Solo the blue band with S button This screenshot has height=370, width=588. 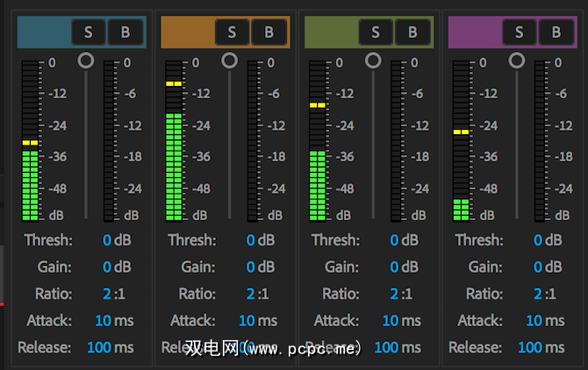pyautogui.click(x=88, y=32)
